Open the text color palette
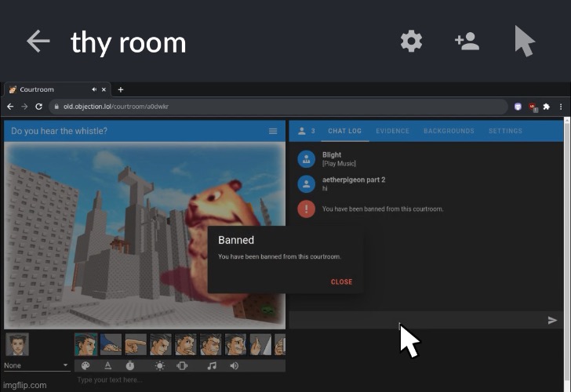 [x=85, y=366]
